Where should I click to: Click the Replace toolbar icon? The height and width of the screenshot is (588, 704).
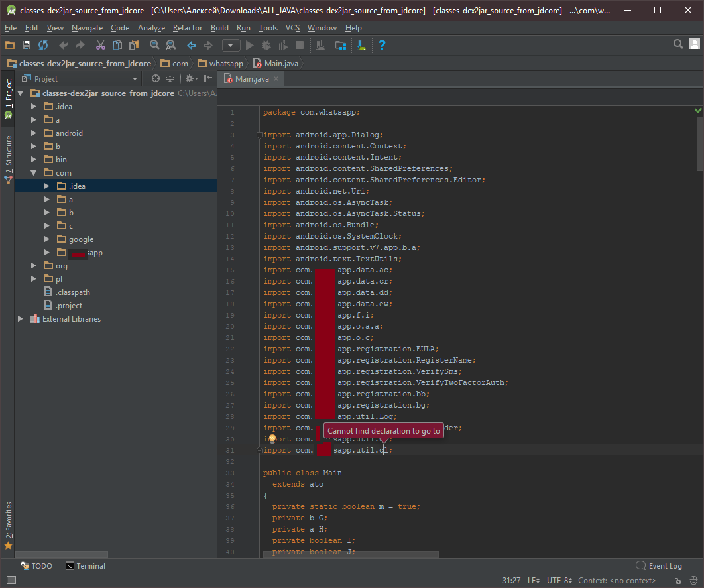171,45
